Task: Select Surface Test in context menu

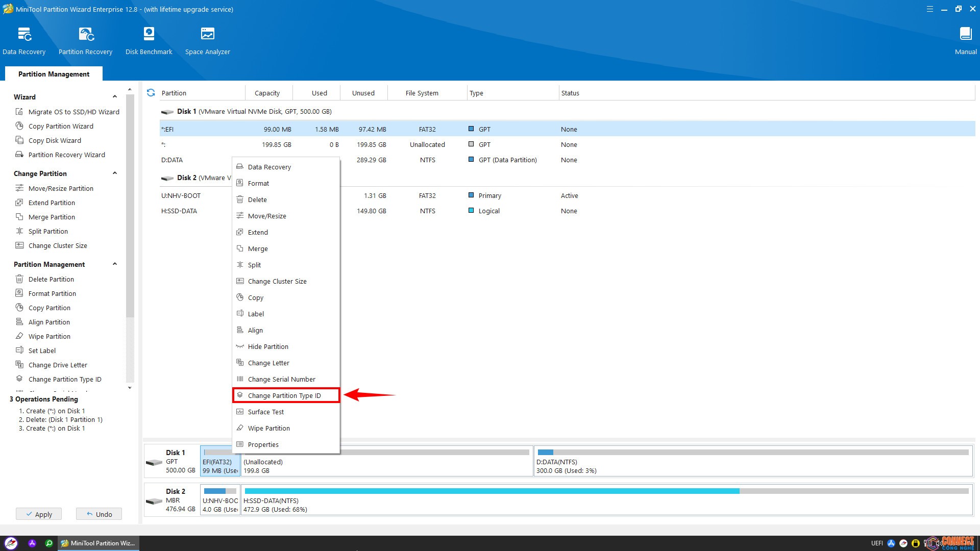Action: pyautogui.click(x=286, y=412)
